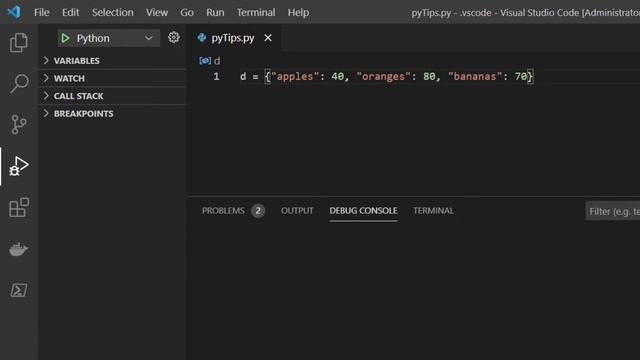Select the pyTips.py editor tab
The width and height of the screenshot is (640, 360).
[x=234, y=38]
